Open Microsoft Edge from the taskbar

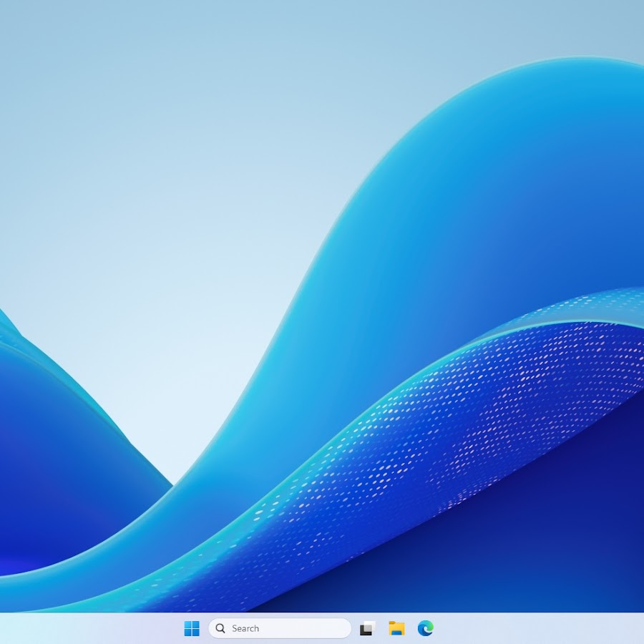(x=426, y=628)
